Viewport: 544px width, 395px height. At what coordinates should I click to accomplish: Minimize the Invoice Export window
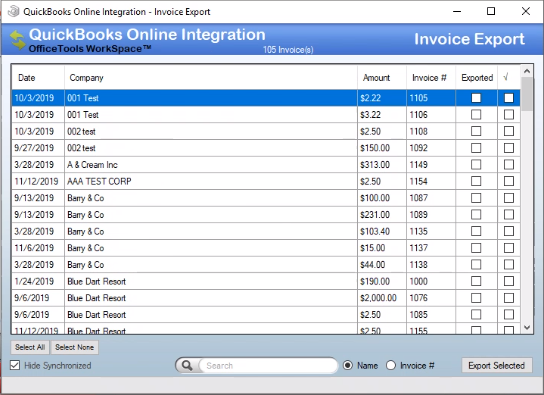click(457, 11)
